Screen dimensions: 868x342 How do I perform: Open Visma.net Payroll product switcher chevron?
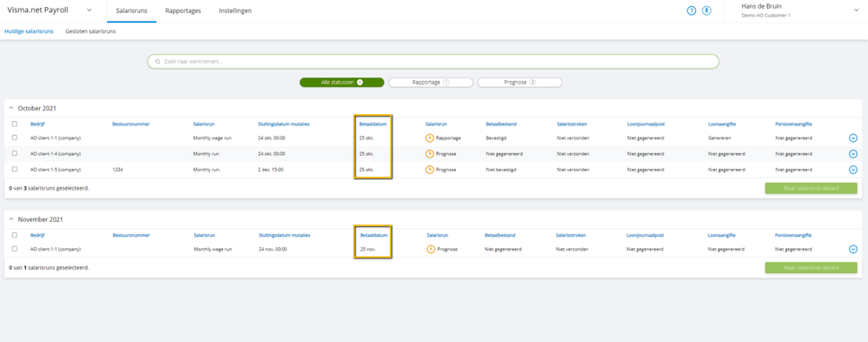point(89,10)
